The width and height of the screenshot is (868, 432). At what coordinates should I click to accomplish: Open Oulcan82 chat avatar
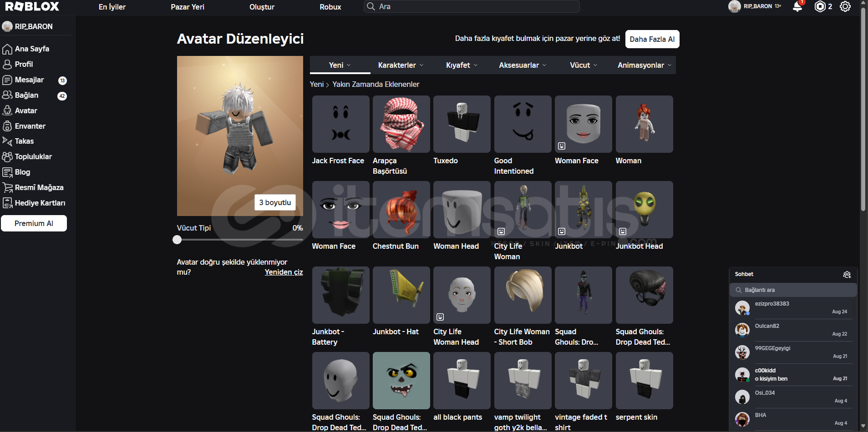(x=742, y=330)
